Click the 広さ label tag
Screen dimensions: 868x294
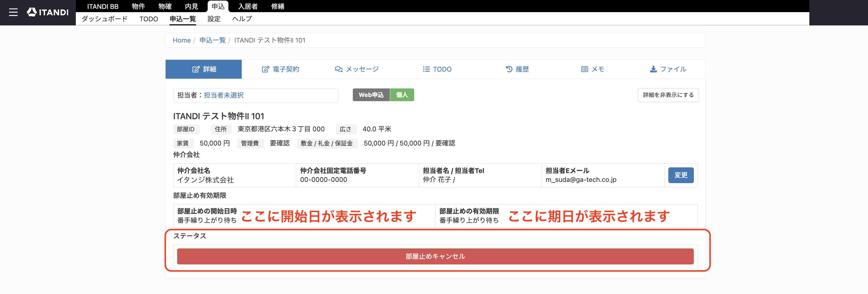pos(345,129)
